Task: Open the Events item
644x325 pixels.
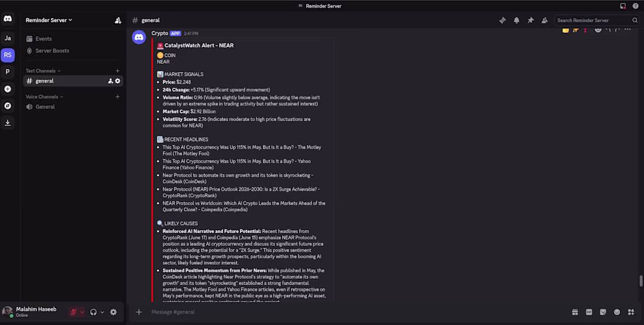Action: [73, 39]
